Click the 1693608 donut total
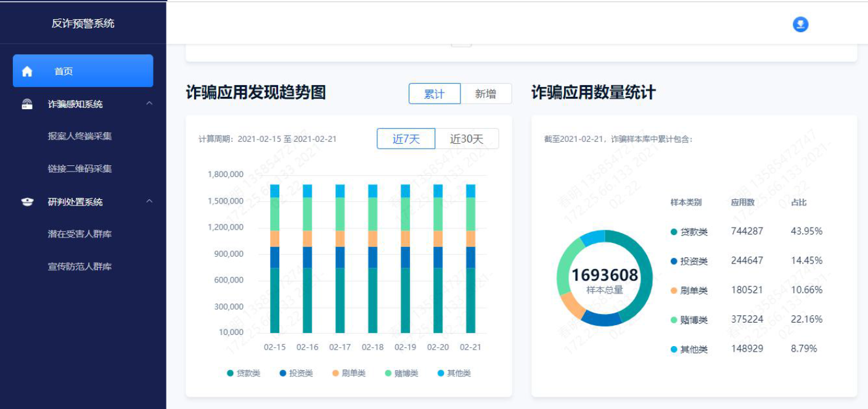The width and height of the screenshot is (868, 409). [x=605, y=275]
